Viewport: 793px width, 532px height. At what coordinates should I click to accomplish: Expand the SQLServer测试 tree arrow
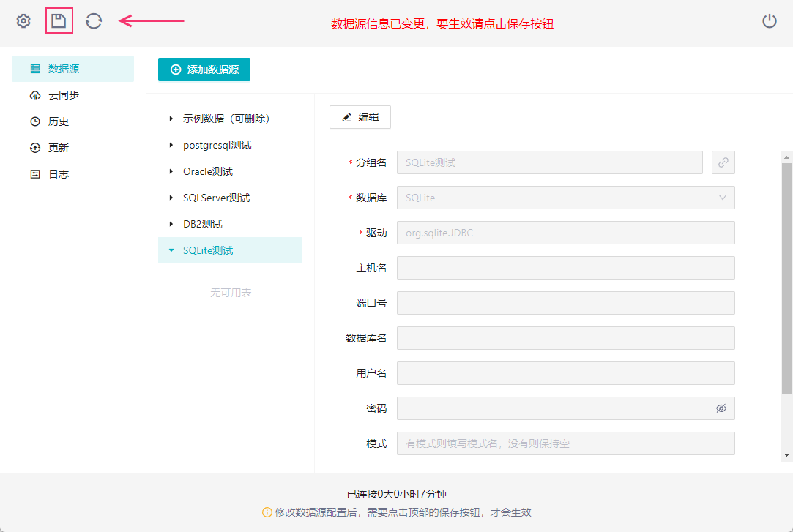click(171, 198)
